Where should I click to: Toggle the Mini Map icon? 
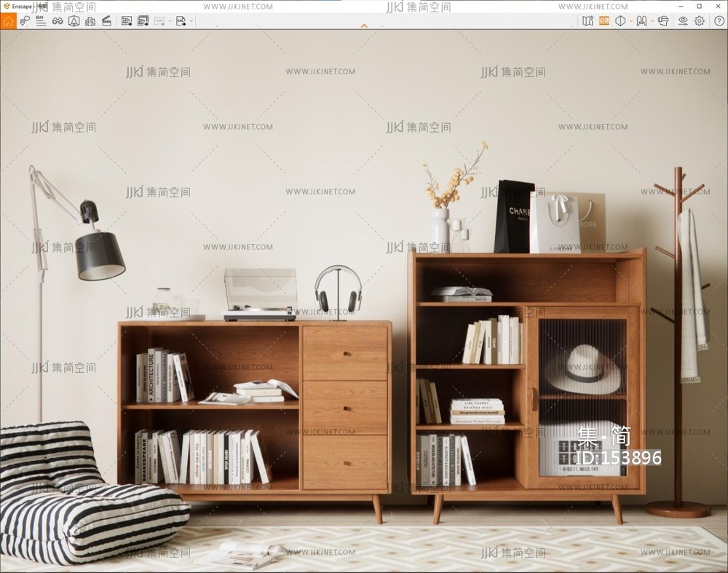coord(588,21)
